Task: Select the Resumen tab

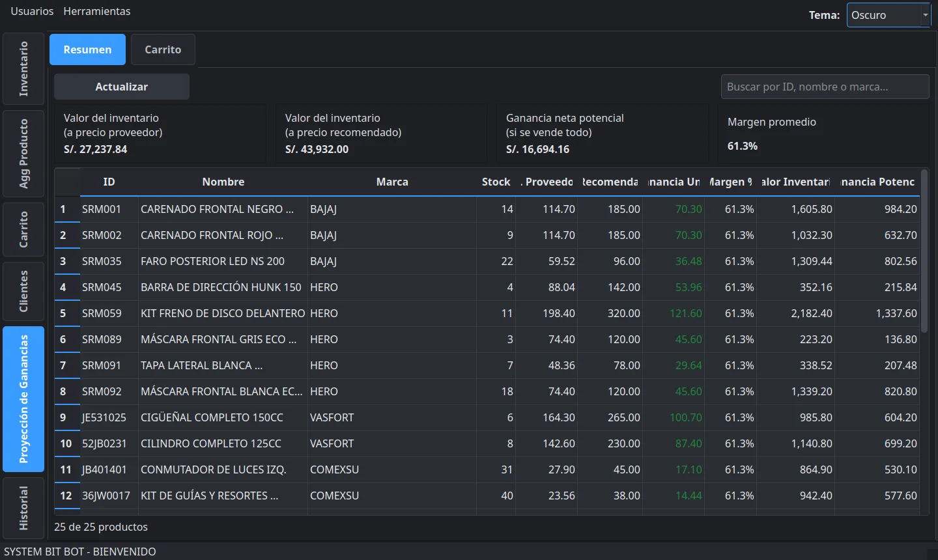Action: 87,49
